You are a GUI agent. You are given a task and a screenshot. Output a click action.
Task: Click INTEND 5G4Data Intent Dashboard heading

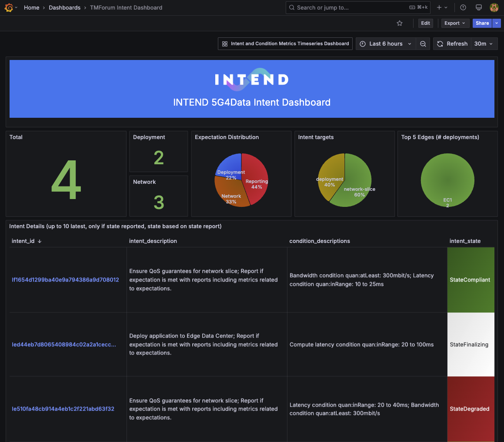(x=252, y=102)
